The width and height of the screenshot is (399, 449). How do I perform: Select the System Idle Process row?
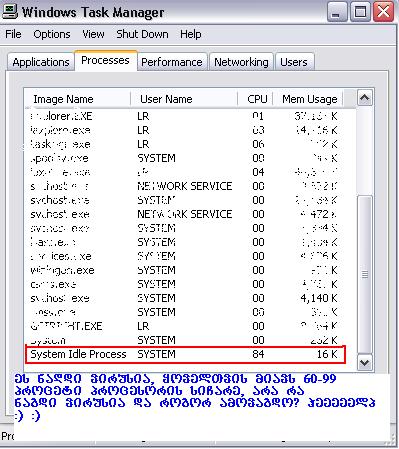(186, 354)
